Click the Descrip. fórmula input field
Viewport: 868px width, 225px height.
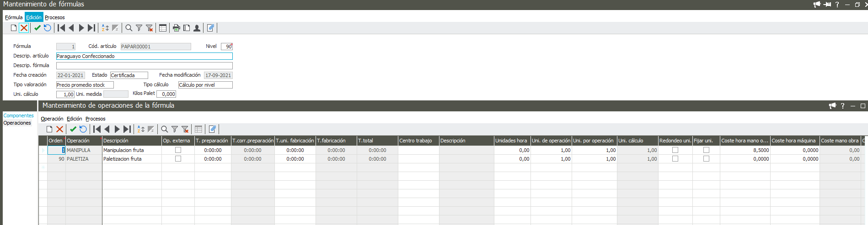144,66
